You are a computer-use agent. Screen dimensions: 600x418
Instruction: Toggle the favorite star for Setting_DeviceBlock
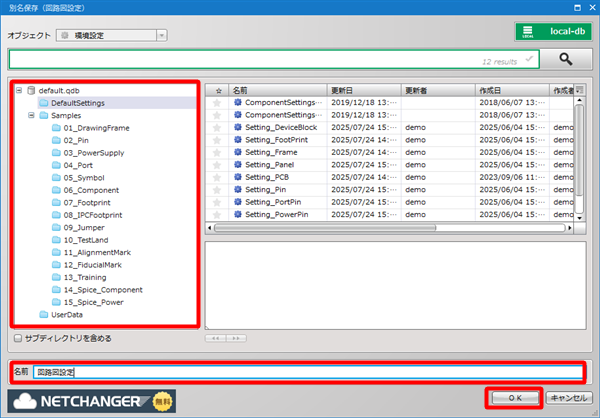click(216, 127)
